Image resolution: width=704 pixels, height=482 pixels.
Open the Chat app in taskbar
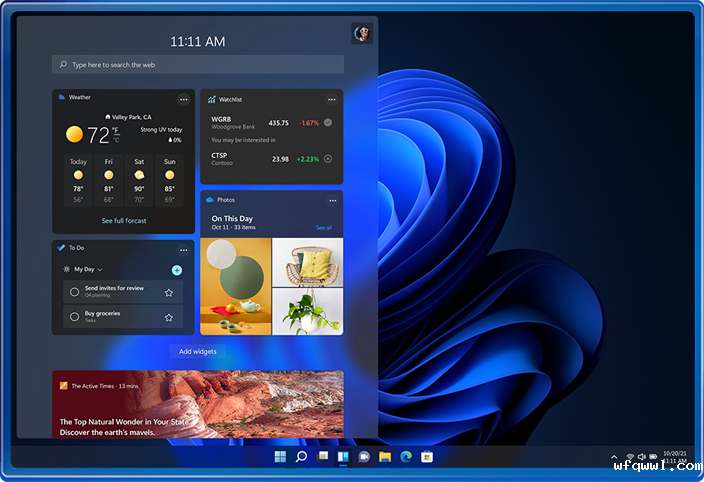[364, 457]
